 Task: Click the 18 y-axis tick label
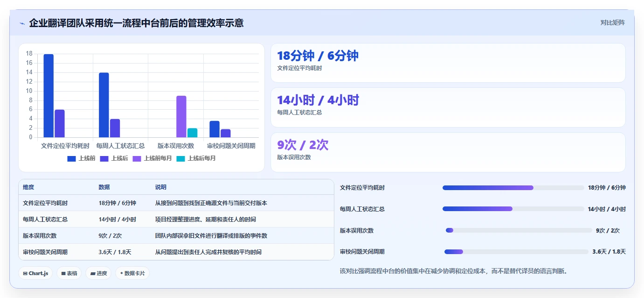pos(29,54)
